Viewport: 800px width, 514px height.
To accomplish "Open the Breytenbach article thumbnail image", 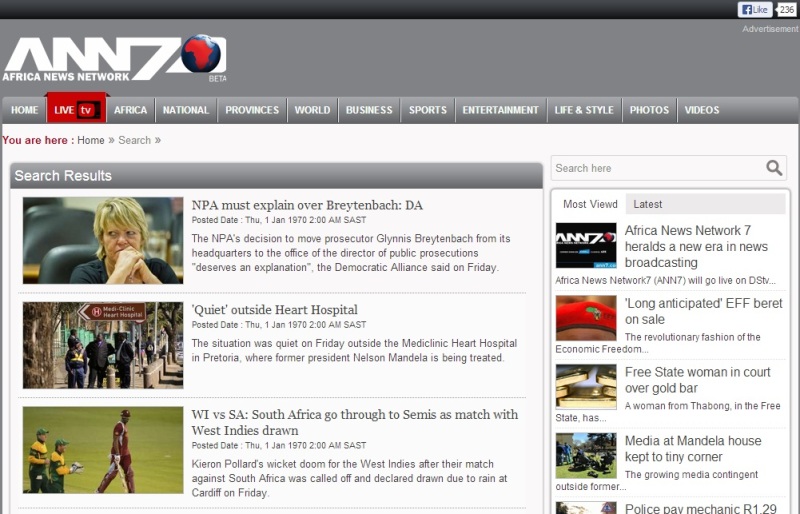I will [103, 240].
